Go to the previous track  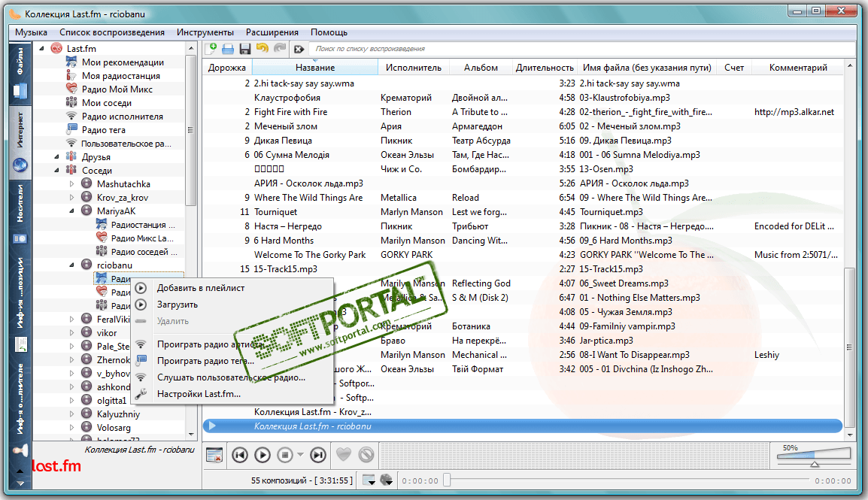click(240, 455)
